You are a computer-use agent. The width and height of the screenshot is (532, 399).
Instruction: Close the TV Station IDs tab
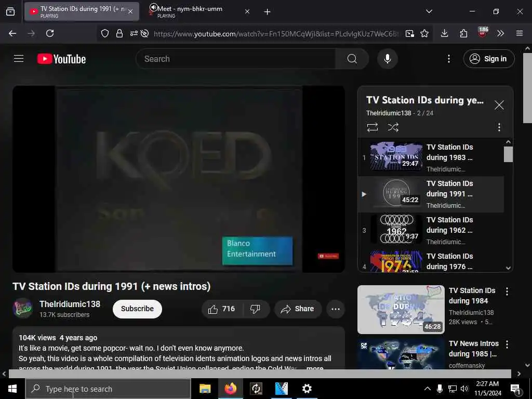click(130, 11)
